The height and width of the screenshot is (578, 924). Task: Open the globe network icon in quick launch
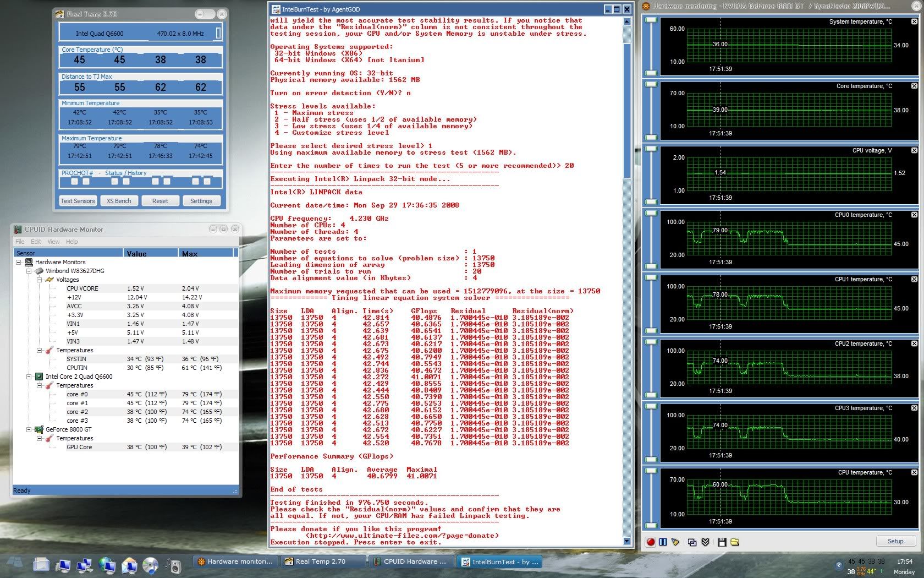pos(107,565)
